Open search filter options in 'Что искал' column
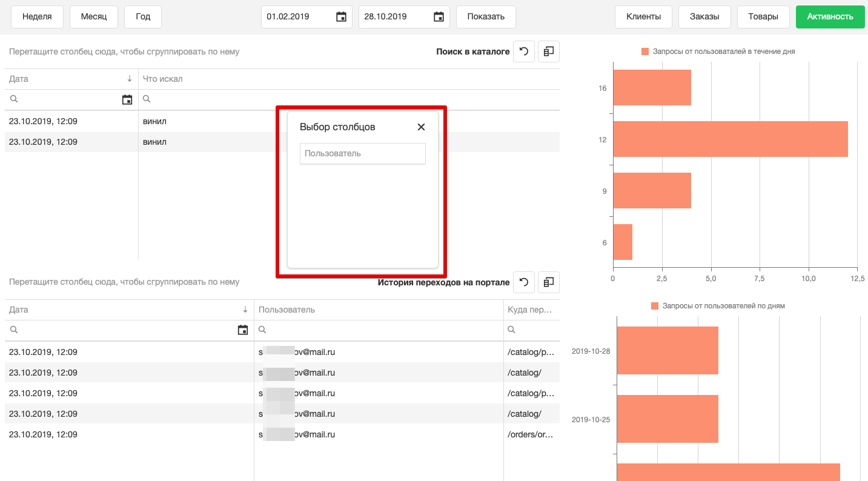 147,99
